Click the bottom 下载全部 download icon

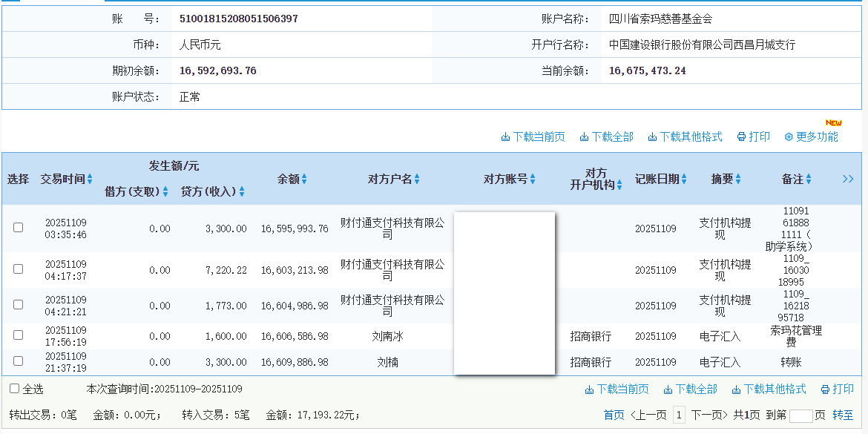point(668,389)
